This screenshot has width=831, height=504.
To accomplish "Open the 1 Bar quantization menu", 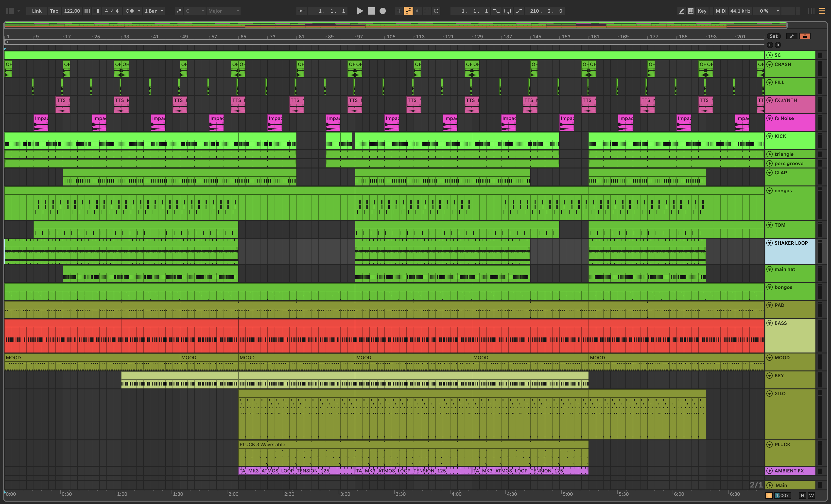I will pos(154,11).
